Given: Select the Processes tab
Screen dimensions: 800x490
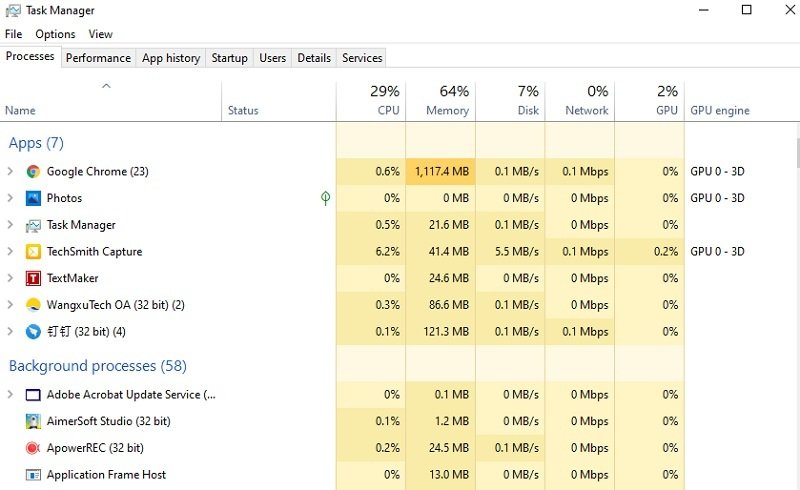Looking at the screenshot, I should pos(30,56).
